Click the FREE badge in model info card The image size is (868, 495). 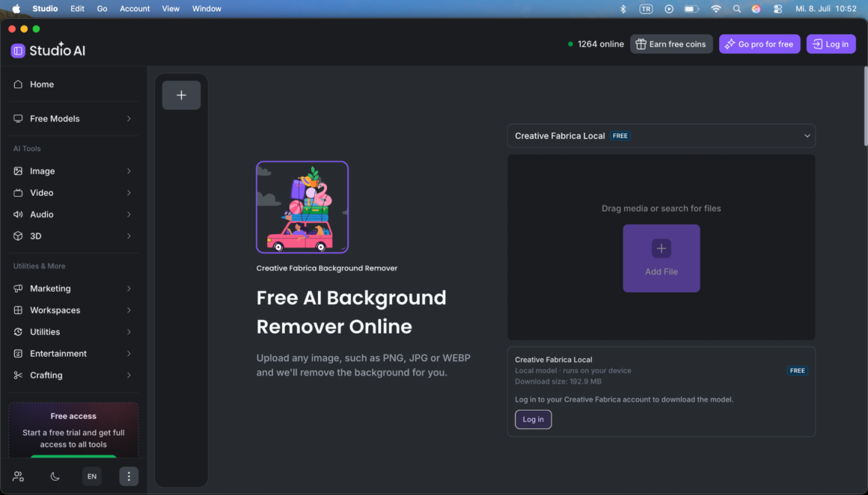797,371
